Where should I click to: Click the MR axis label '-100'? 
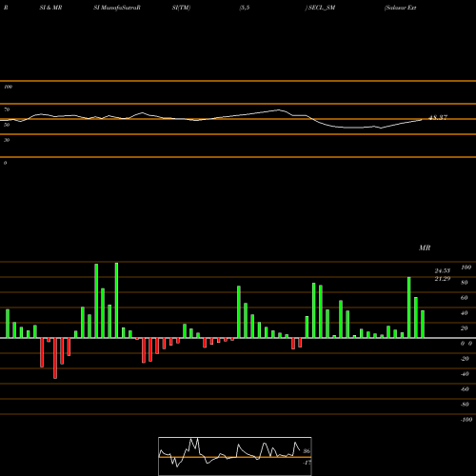coord(466,420)
